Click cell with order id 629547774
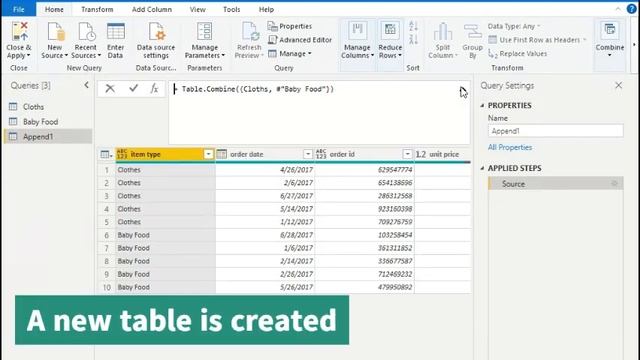Image resolution: width=640 pixels, height=360 pixels. (x=364, y=169)
